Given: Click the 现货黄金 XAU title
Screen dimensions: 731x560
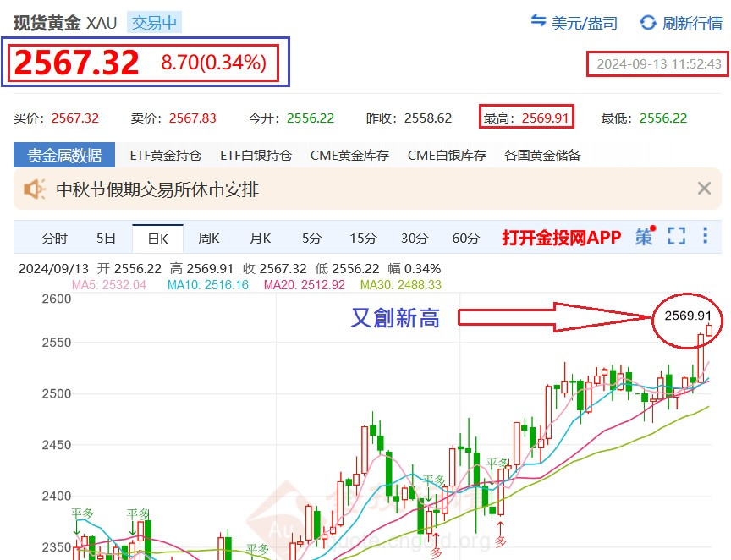Looking at the screenshot, I should pyautogui.click(x=65, y=22).
